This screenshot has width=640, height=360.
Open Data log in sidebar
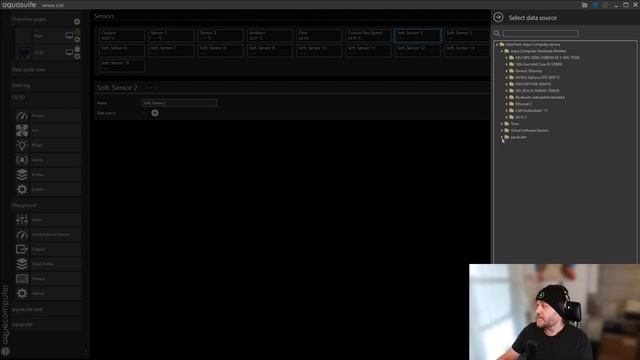click(21, 86)
